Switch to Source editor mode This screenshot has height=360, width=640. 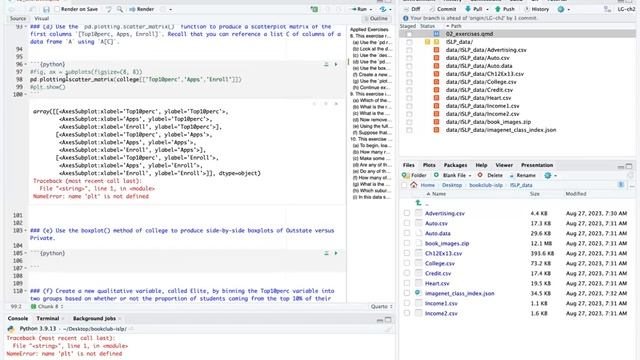[x=18, y=19]
